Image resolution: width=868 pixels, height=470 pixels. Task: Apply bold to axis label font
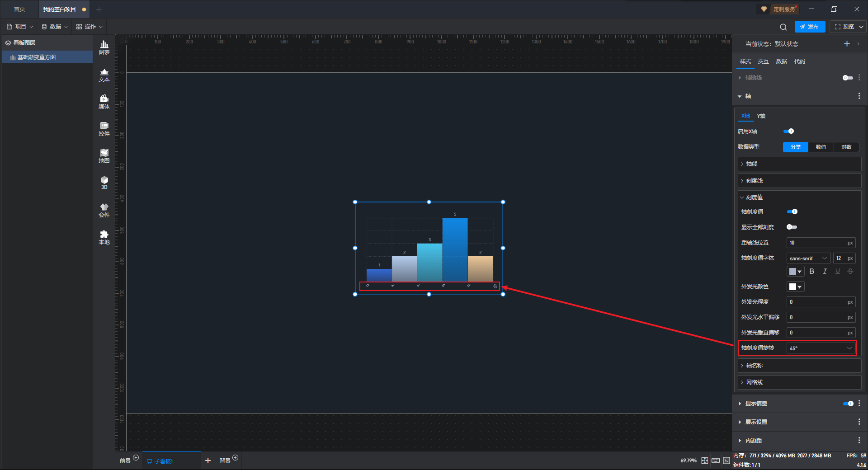click(812, 271)
